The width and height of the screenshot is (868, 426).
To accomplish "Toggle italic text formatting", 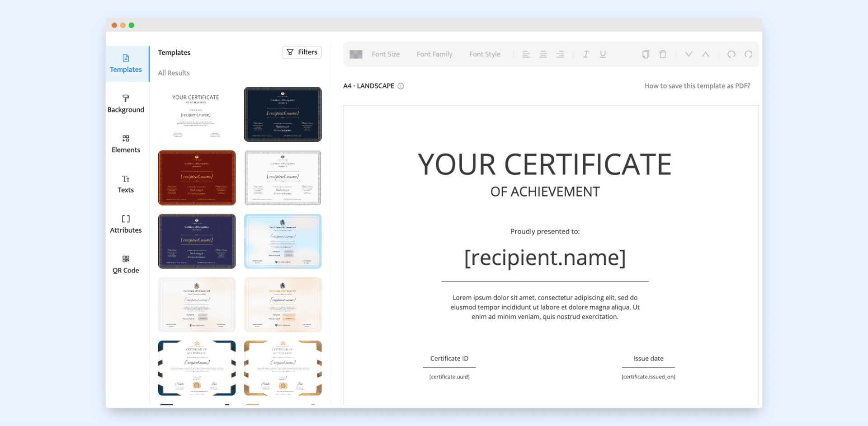I will (586, 54).
